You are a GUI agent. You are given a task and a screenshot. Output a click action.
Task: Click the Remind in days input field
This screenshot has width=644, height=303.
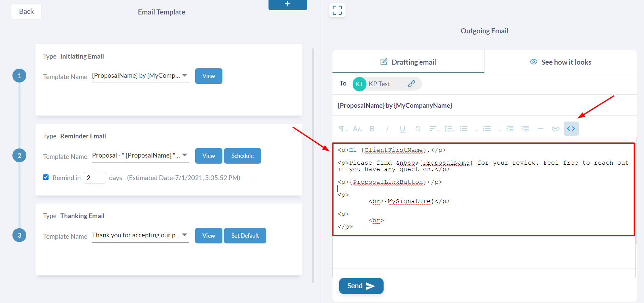(x=95, y=178)
